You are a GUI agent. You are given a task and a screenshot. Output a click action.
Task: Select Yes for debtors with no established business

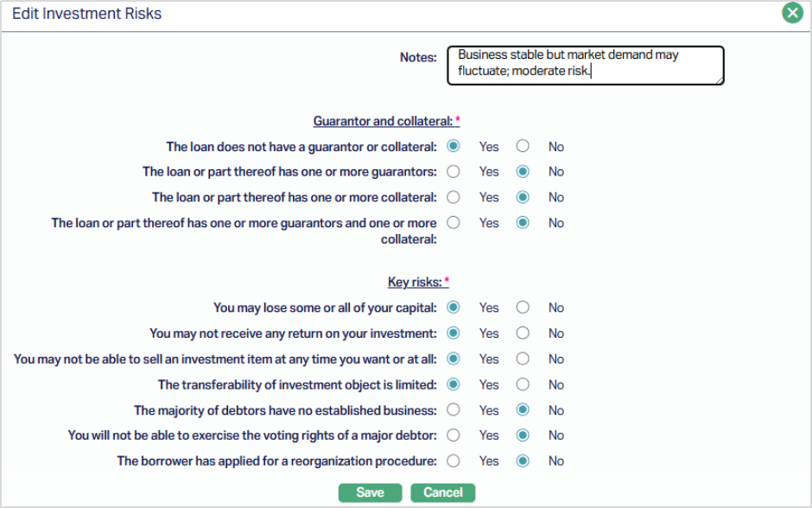454,410
